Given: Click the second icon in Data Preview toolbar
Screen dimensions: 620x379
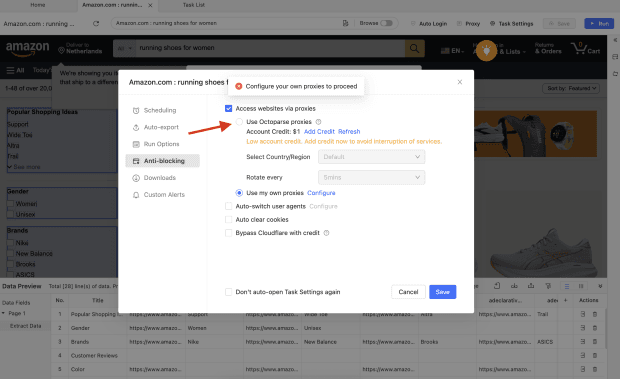Looking at the screenshot, I should pos(514,286).
